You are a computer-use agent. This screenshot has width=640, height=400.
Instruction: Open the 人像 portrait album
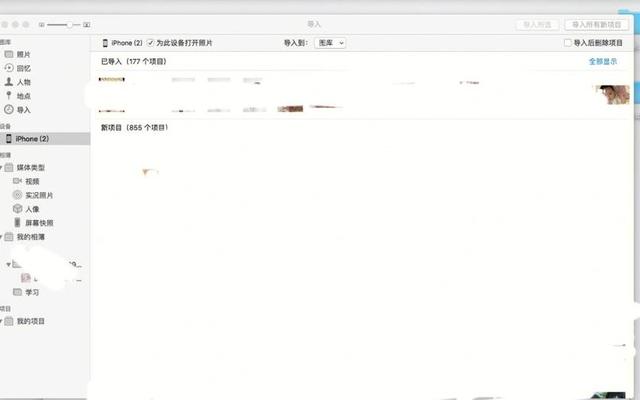point(32,209)
